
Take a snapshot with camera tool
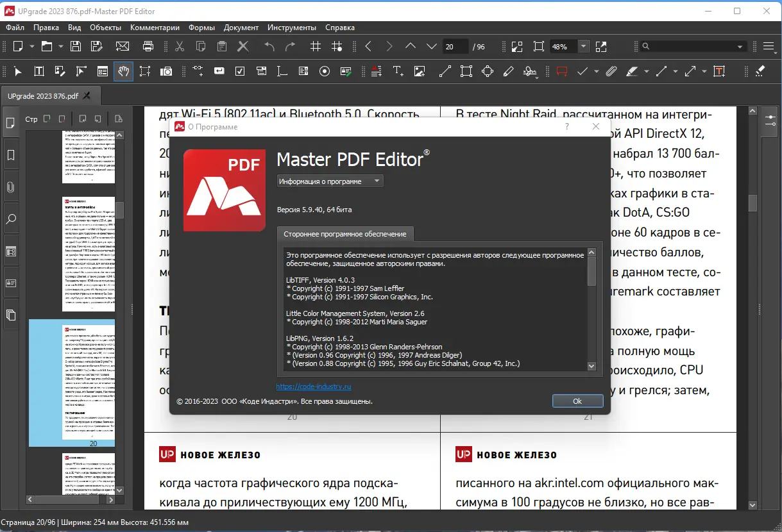pyautogui.click(x=166, y=71)
